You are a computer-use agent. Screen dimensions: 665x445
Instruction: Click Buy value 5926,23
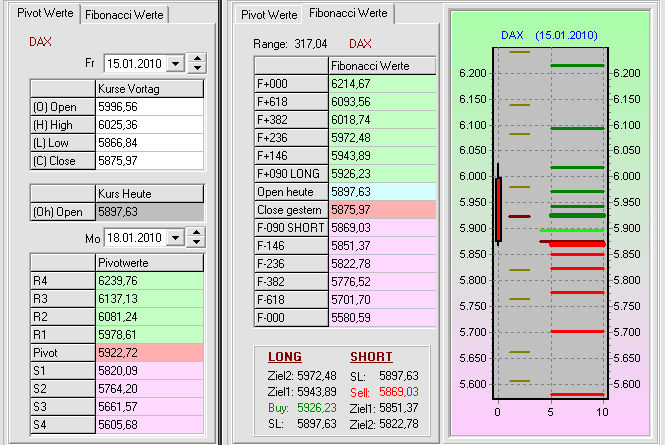click(316, 408)
